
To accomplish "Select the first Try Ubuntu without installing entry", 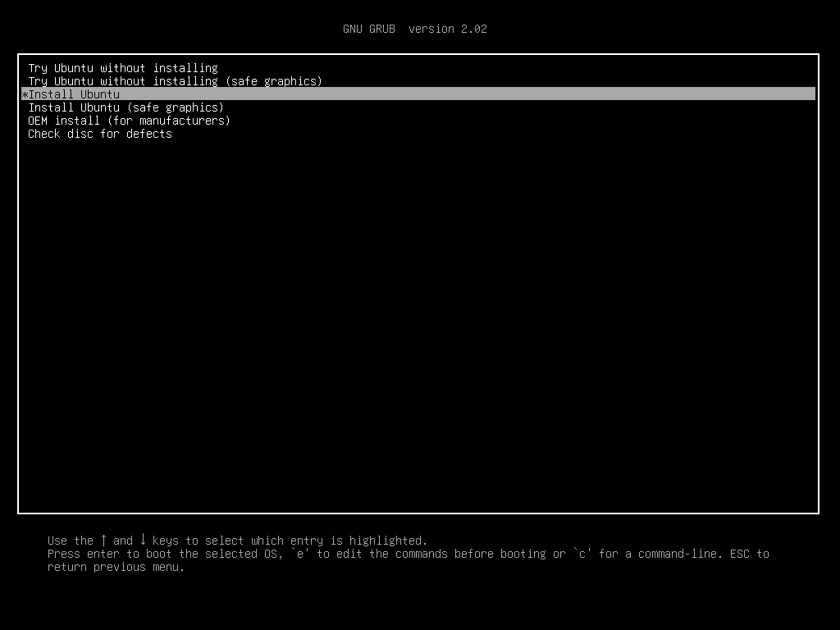I will point(123,68).
